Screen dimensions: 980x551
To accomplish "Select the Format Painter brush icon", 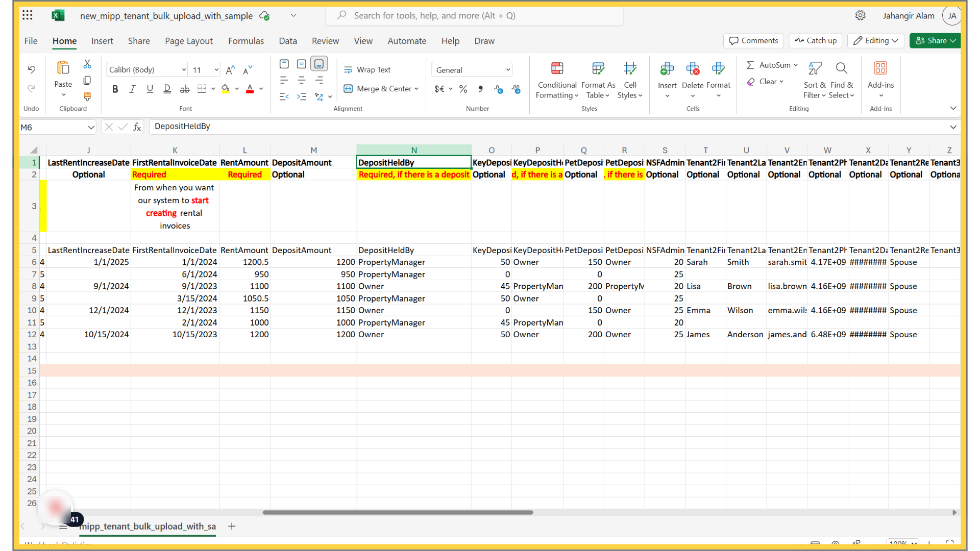I will 87,96.
